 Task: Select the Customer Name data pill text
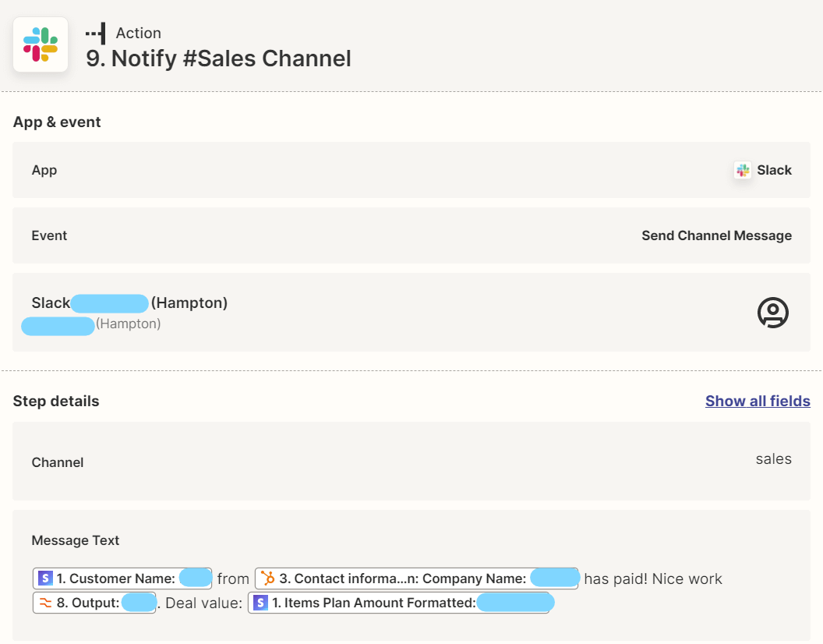pos(117,579)
